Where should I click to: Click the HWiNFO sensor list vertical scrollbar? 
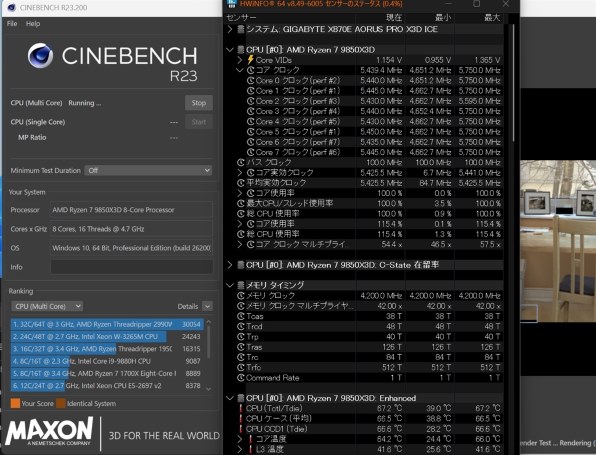pos(513,84)
